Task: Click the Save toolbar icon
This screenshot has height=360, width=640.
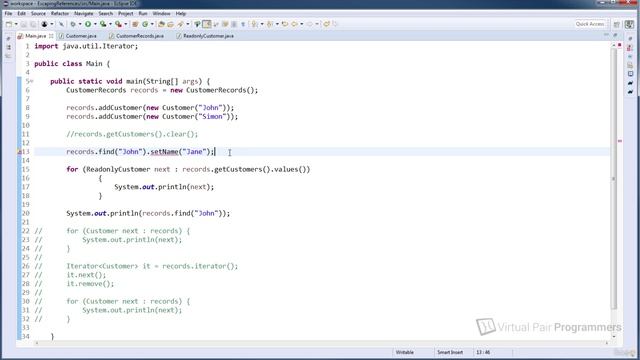Action: (x=24, y=24)
